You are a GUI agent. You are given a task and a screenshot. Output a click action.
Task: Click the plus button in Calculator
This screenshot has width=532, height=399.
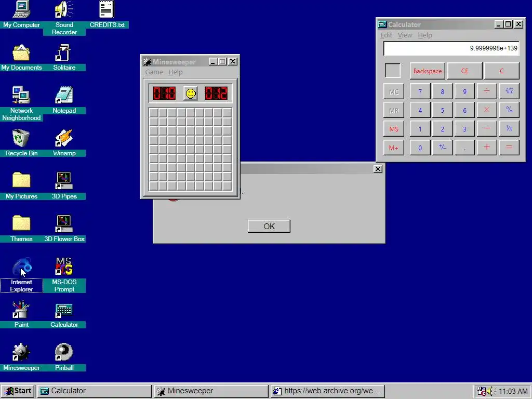click(x=487, y=148)
